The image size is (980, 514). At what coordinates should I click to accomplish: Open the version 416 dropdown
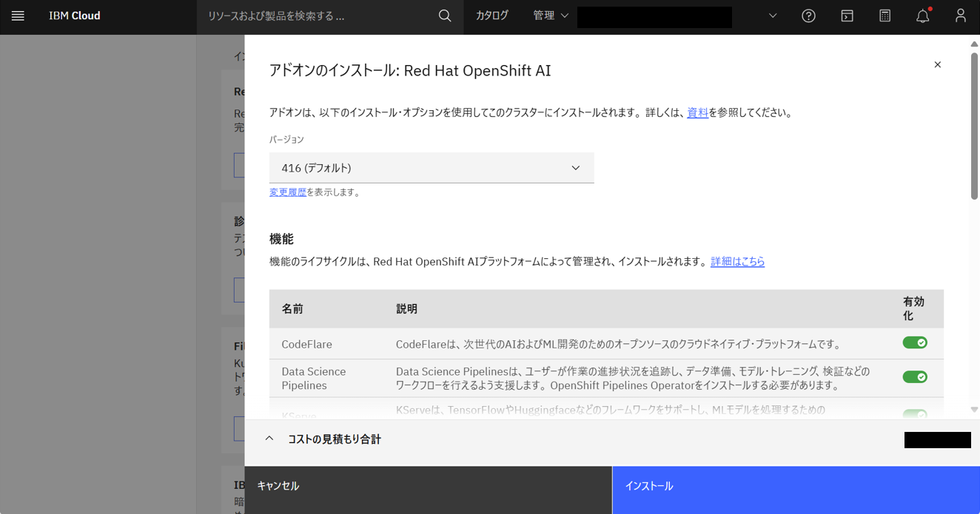click(x=432, y=168)
